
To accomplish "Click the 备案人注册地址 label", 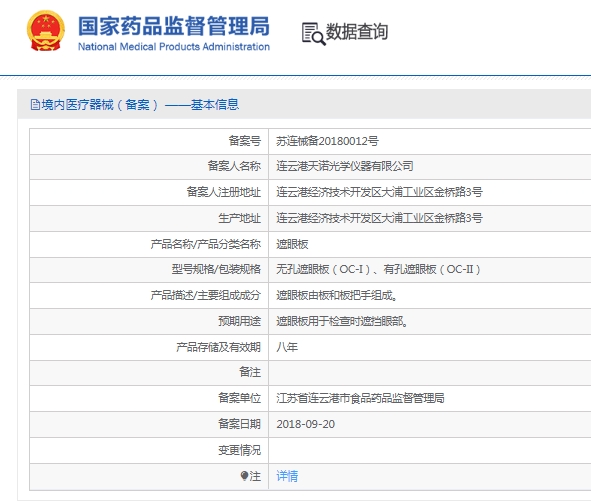I will (224, 192).
